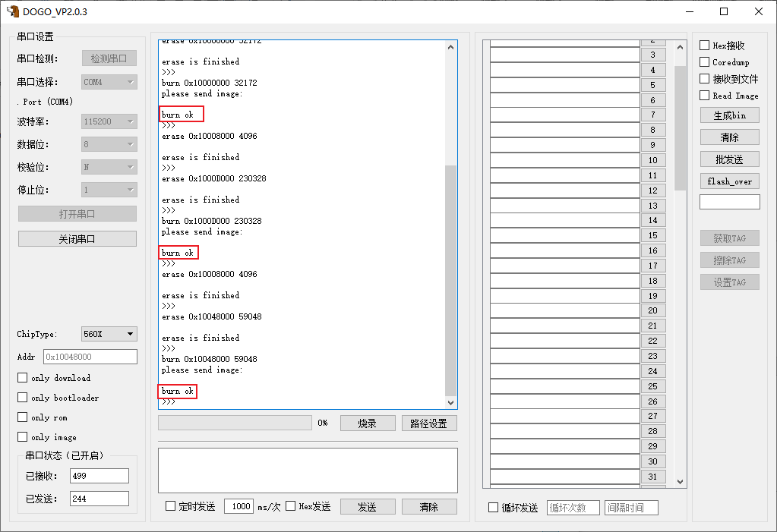Click the DOGO app icon in title bar
This screenshot has width=777, height=532.
point(12,11)
